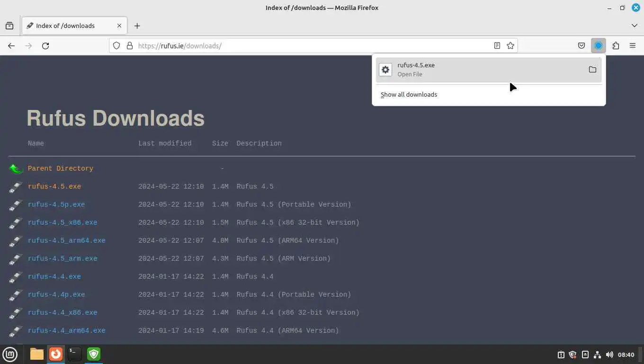Click the network connection tray icon

[x=597, y=355]
